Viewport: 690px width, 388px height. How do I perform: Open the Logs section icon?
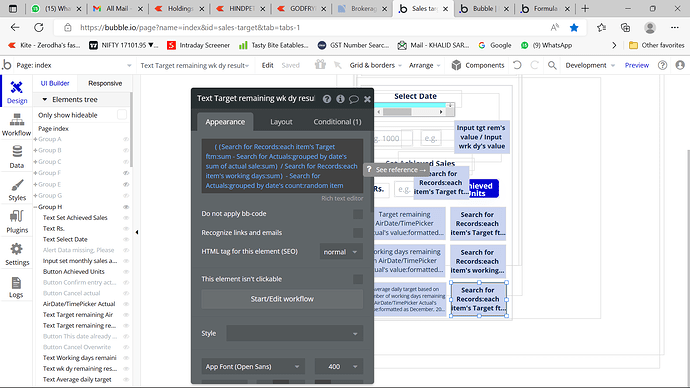(16, 283)
